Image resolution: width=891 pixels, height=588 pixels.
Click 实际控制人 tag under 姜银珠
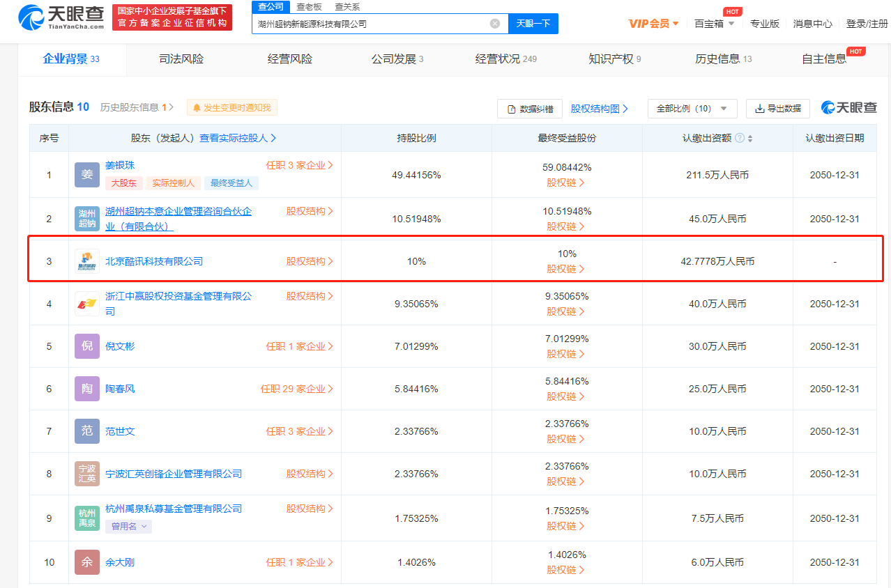click(174, 183)
